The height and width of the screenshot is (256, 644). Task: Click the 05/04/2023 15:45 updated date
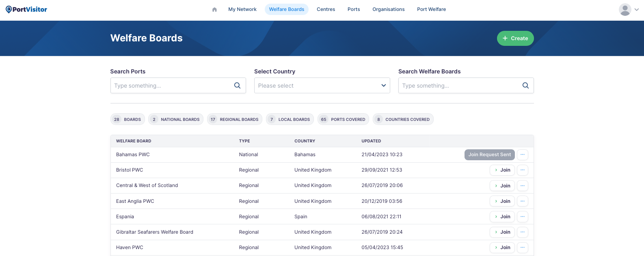383,247
